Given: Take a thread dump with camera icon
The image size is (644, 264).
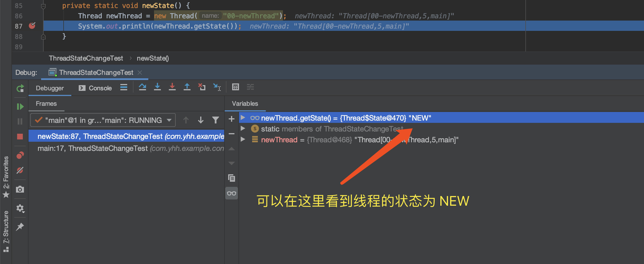Looking at the screenshot, I should [20, 189].
